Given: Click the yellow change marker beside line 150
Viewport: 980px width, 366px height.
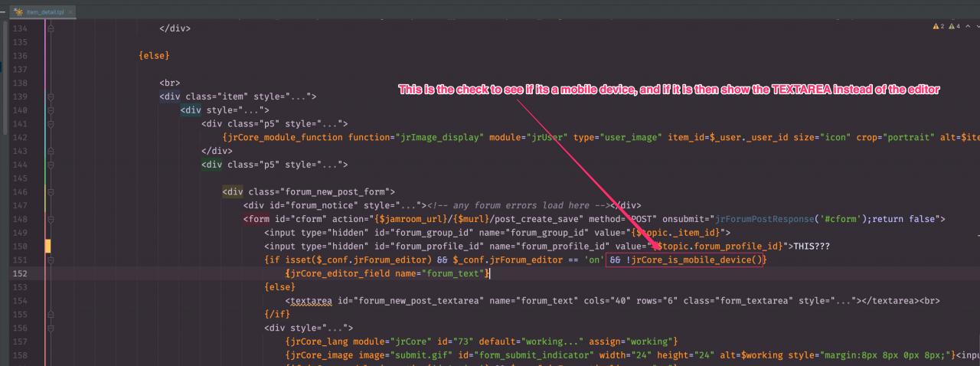Looking at the screenshot, I should [47, 247].
